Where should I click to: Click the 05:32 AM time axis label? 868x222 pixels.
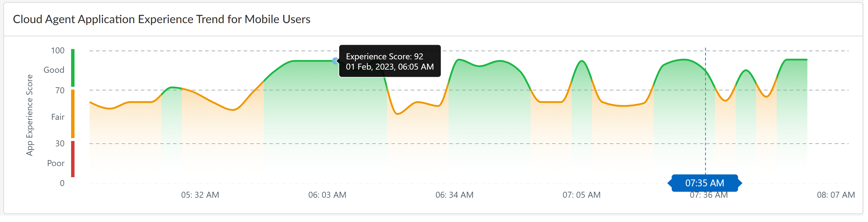coord(200,195)
